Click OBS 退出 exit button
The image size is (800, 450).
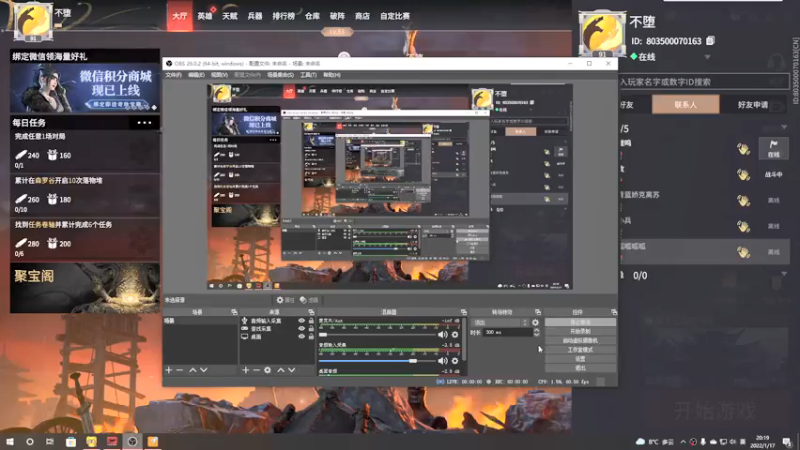pos(580,368)
